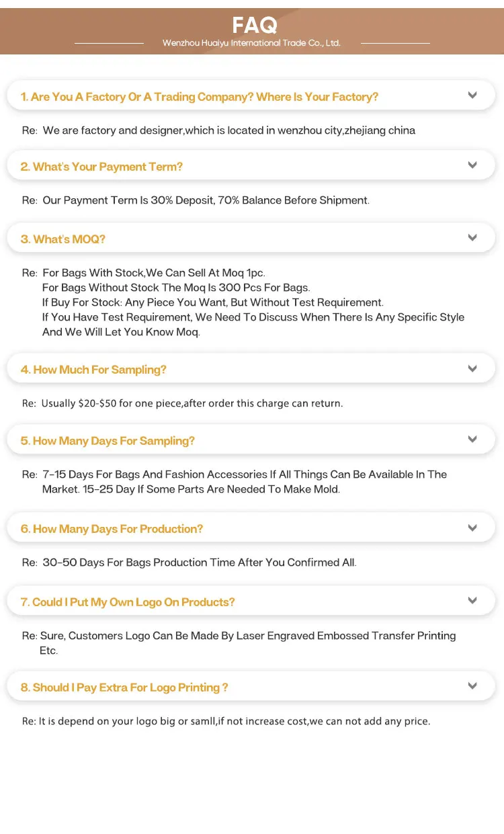Collapse arrow next to logo printing question
This screenshot has height=834, width=504.
(472, 686)
